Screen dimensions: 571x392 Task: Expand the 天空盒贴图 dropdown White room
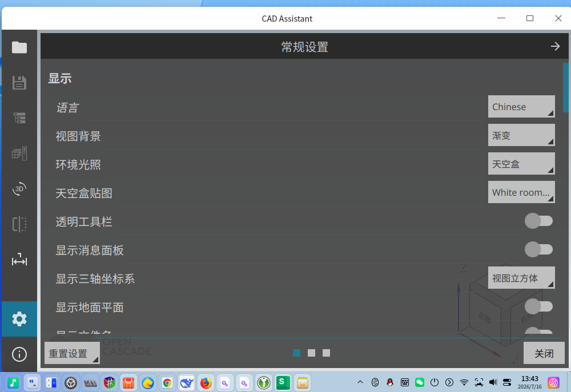click(521, 192)
